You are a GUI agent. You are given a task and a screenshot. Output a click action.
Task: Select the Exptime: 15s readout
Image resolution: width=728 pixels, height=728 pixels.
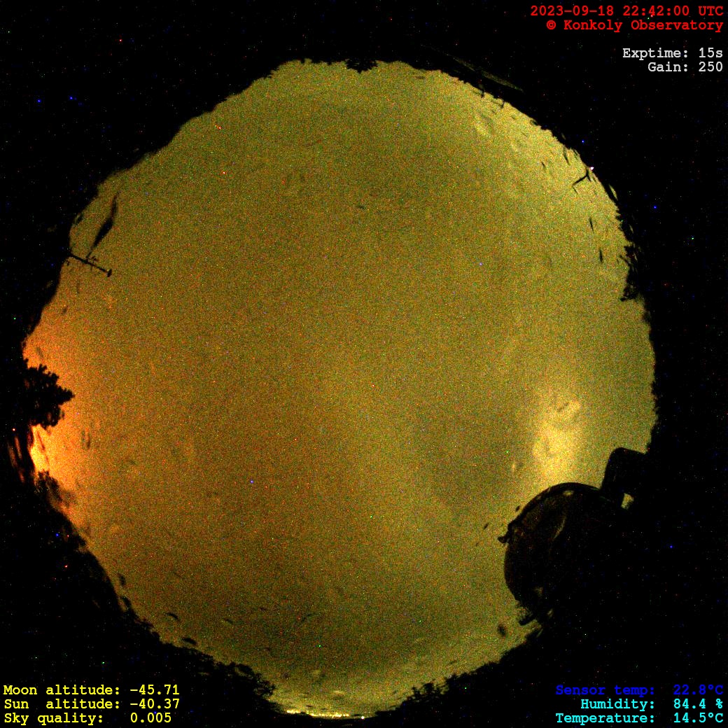point(672,53)
